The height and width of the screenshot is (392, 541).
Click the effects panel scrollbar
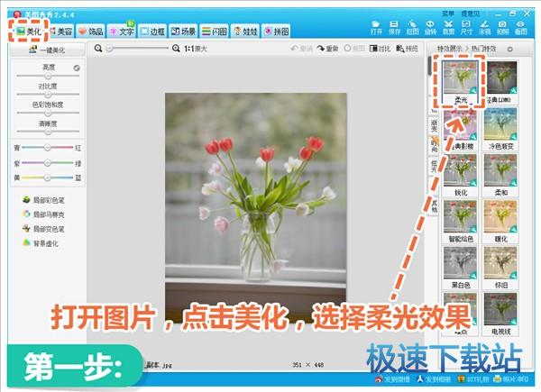pos(430,66)
